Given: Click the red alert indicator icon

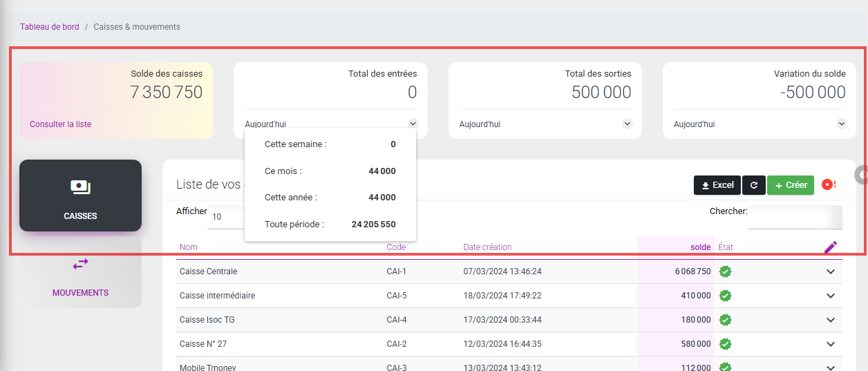Looking at the screenshot, I should pyautogui.click(x=828, y=184).
